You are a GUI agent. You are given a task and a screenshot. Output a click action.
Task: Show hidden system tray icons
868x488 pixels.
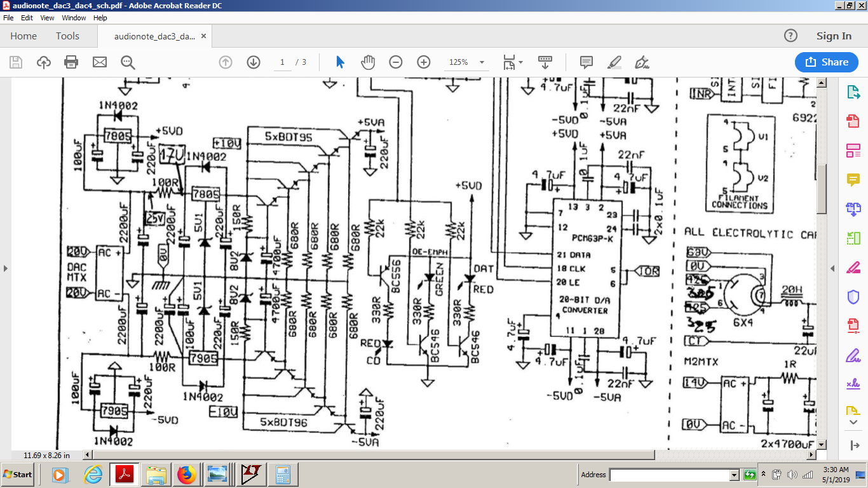(x=764, y=475)
